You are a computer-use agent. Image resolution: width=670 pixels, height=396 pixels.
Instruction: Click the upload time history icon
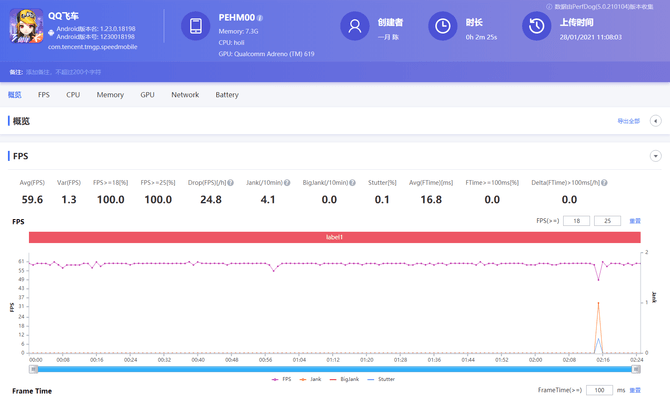tap(537, 26)
